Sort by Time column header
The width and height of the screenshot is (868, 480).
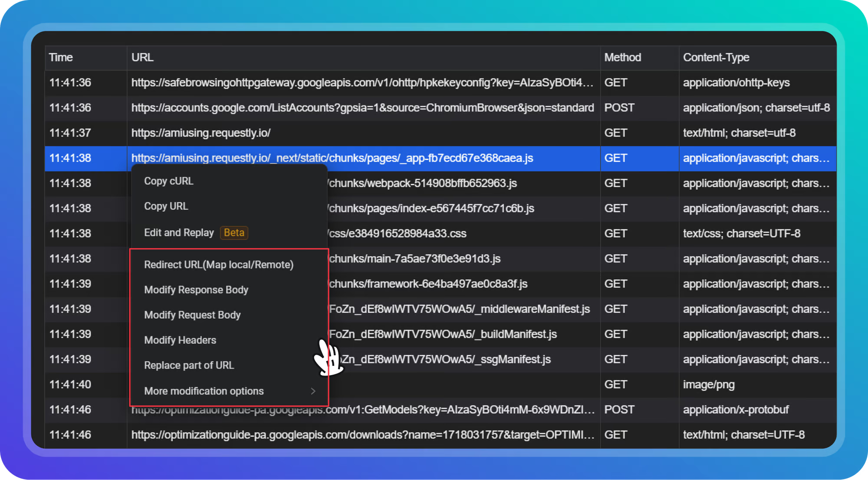(61, 58)
